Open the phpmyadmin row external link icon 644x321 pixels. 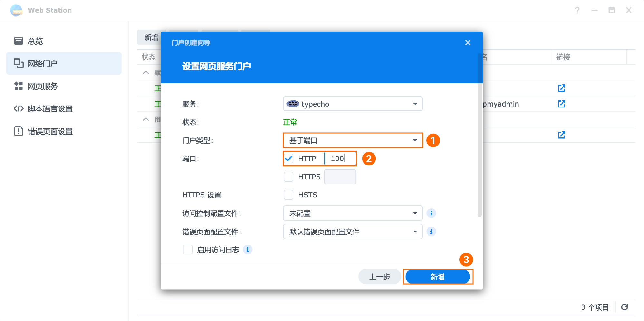tap(561, 104)
